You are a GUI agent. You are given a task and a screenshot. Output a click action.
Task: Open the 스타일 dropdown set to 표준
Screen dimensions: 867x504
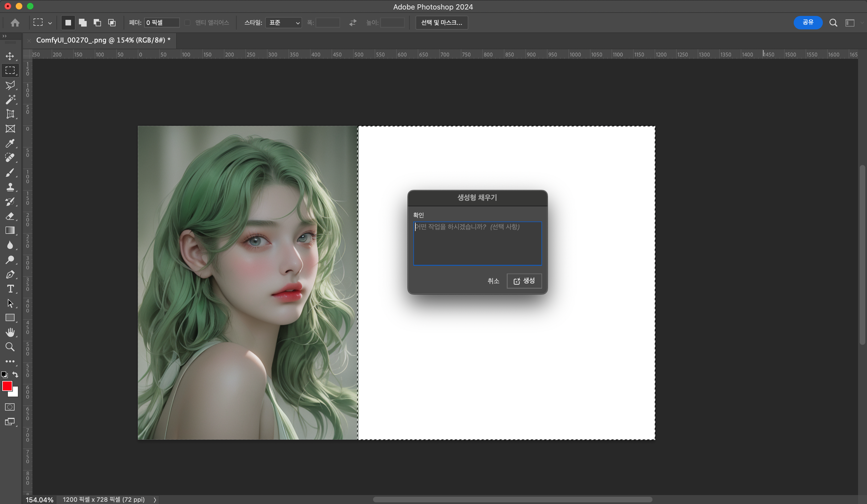pos(284,23)
